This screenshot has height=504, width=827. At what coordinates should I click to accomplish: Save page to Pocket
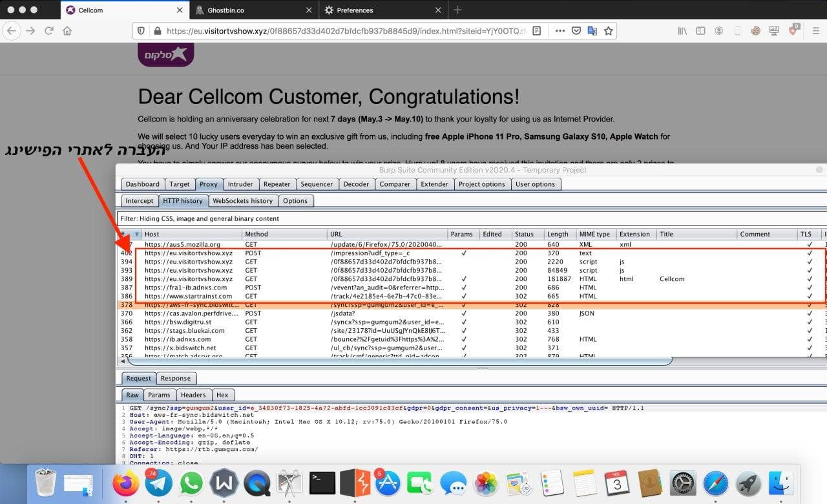tap(576, 30)
